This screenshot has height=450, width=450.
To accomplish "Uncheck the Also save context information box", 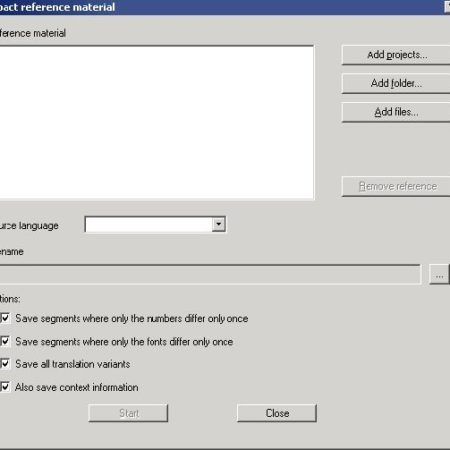I will click(x=5, y=387).
